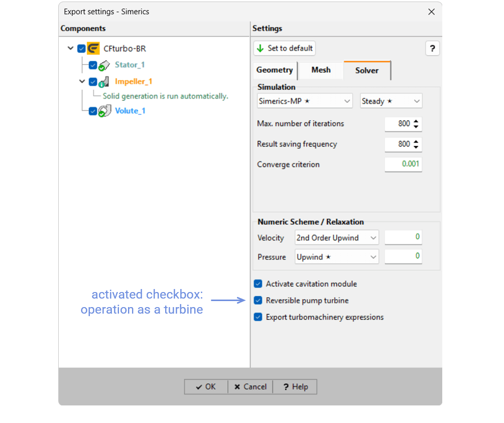Open the Steady simulation type dropdown
The width and height of the screenshot is (504, 423).
(391, 101)
